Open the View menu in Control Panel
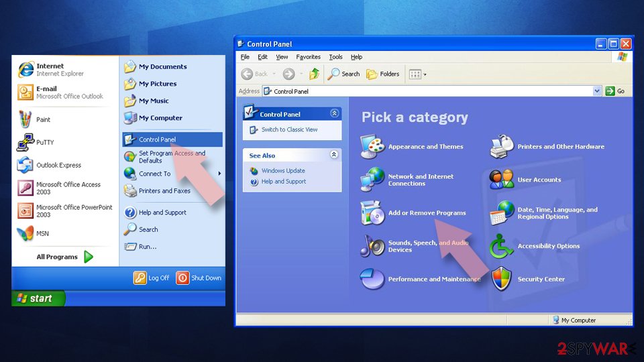Viewport: 644px width, 362px height. click(x=282, y=57)
